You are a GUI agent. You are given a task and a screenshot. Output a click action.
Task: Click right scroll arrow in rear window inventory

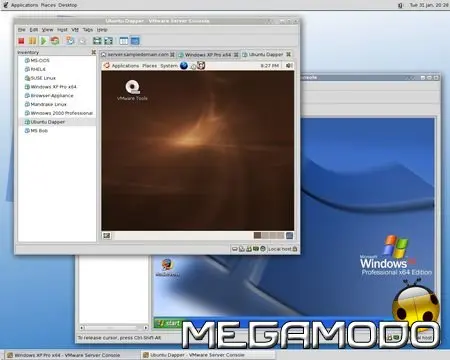click(x=145, y=328)
